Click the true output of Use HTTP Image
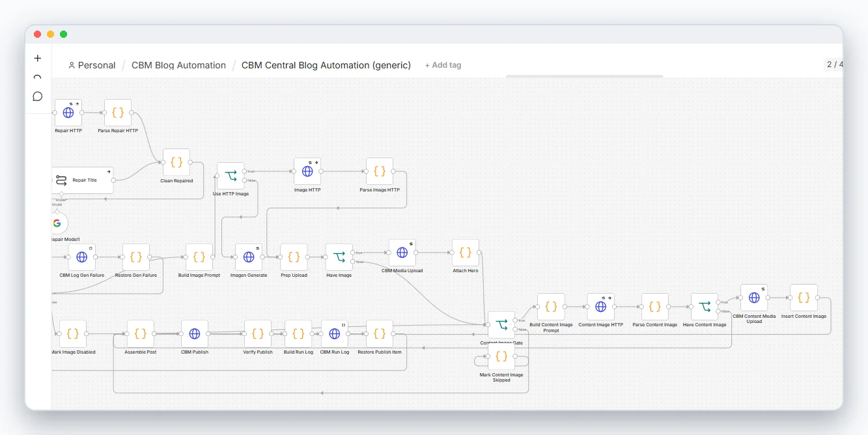The height and width of the screenshot is (435, 868). [245, 171]
